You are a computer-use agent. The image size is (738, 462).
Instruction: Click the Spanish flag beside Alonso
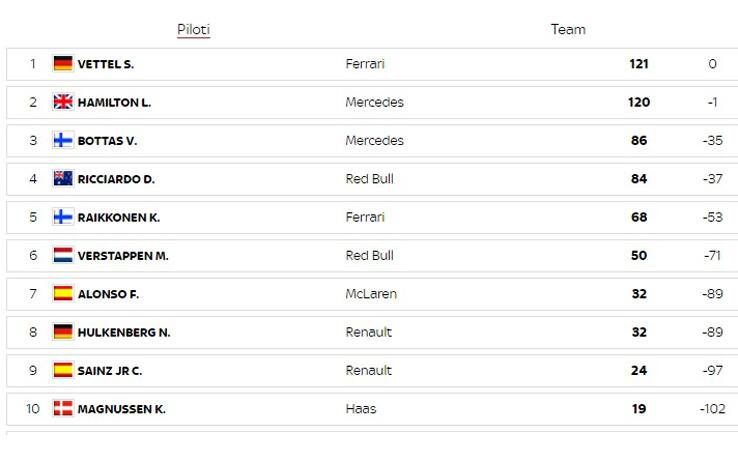[63, 294]
